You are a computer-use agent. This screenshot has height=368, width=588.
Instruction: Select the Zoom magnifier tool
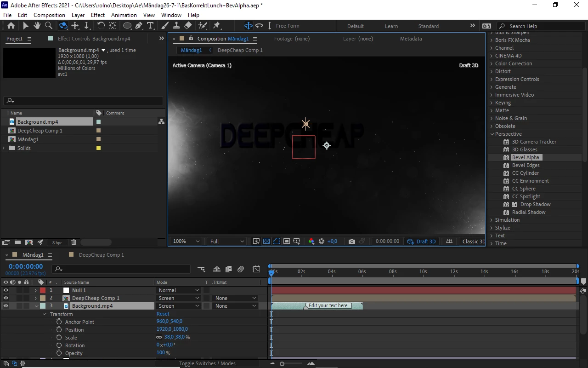point(49,26)
